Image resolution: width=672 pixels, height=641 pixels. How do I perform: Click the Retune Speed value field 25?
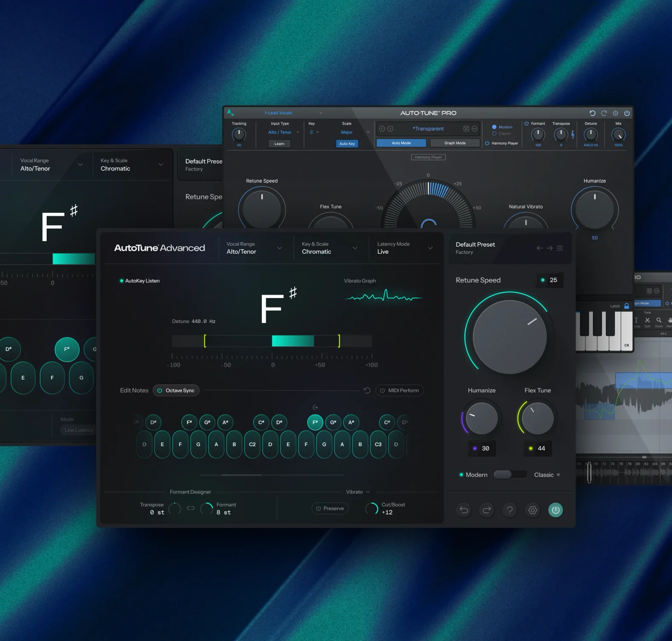(x=549, y=280)
